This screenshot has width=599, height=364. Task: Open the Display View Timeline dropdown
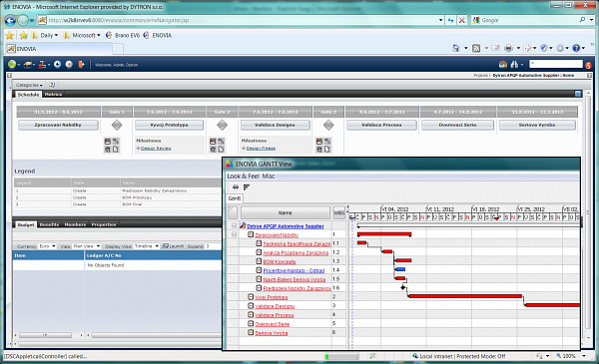click(x=147, y=246)
